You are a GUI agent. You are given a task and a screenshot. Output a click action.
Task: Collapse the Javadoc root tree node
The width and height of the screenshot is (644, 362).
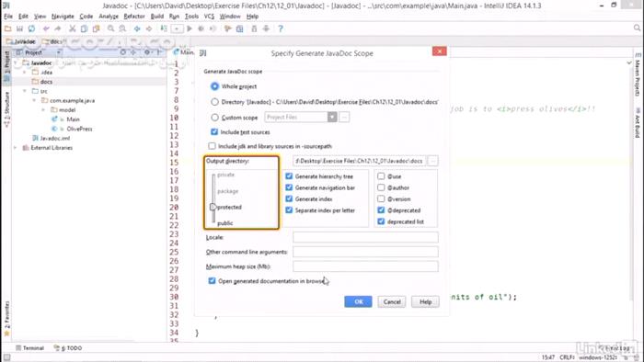(16, 62)
